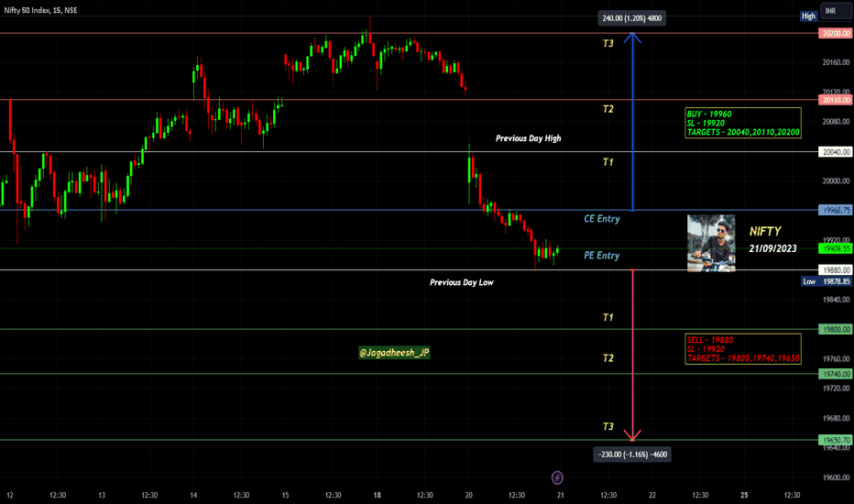
Task: Select the 20200.00 red price label
Action: click(835, 33)
